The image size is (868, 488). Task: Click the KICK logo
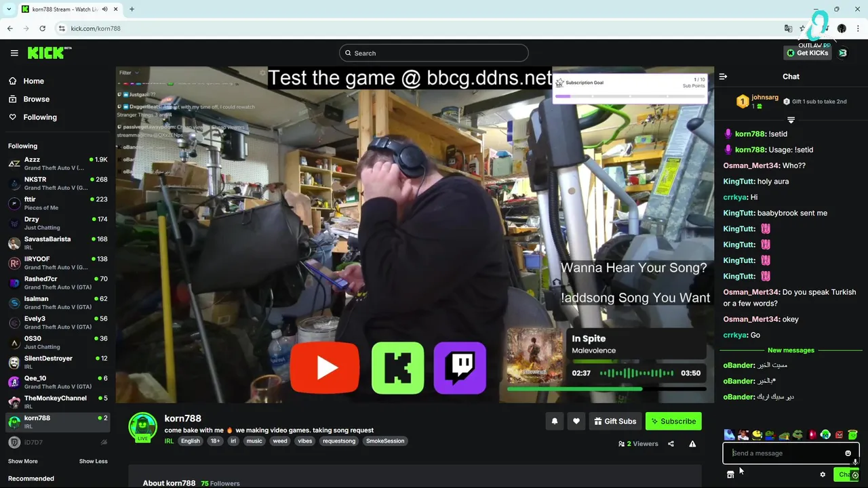(49, 53)
